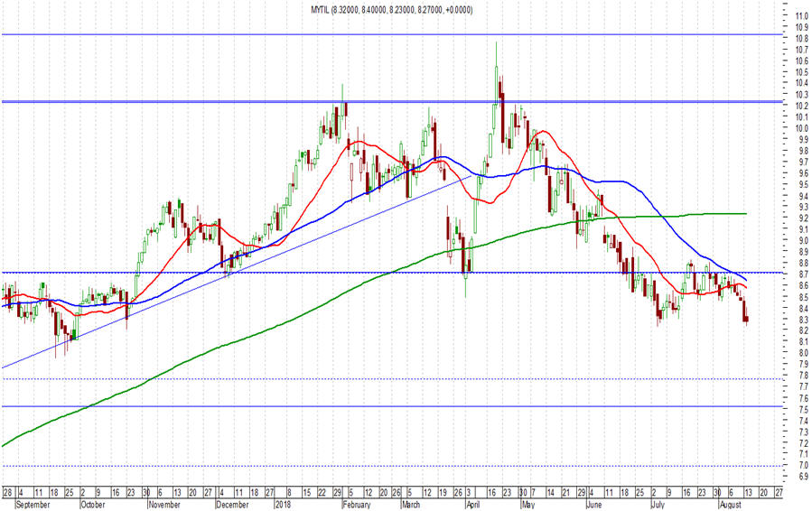This screenshot has height=511, width=812.
Task: Select the 8.3 price axis value
Action: pyautogui.click(x=804, y=319)
